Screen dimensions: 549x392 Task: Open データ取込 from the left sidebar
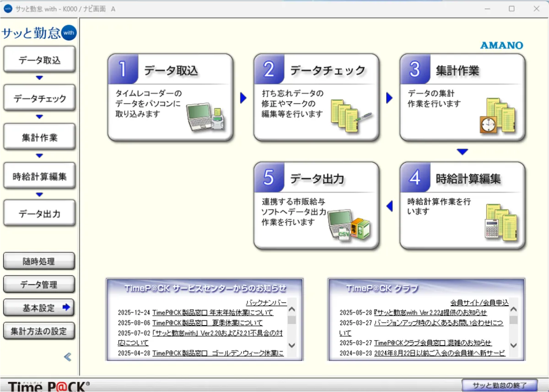39,59
